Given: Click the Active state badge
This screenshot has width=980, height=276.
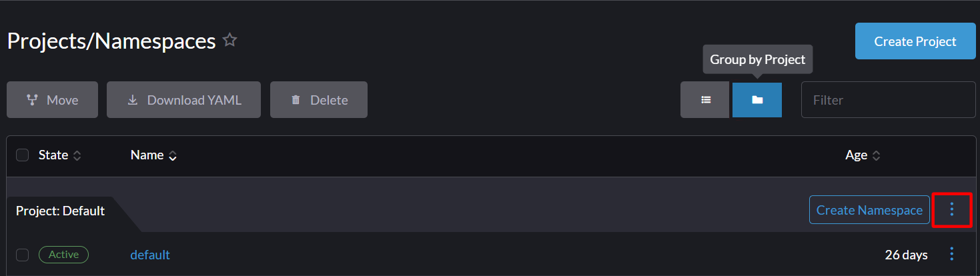Looking at the screenshot, I should (63, 255).
